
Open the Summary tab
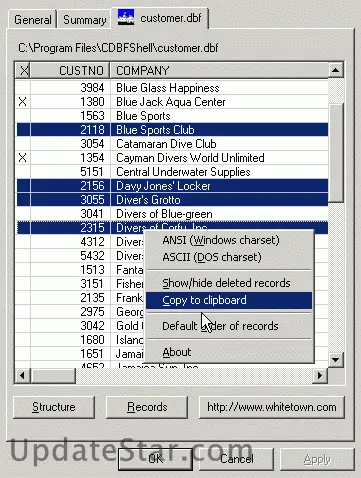84,20
